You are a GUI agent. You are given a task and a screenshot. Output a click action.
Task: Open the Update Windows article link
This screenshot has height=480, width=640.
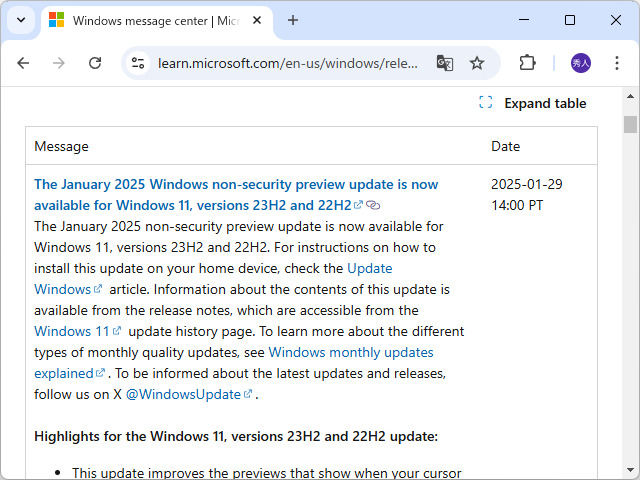coord(369,268)
